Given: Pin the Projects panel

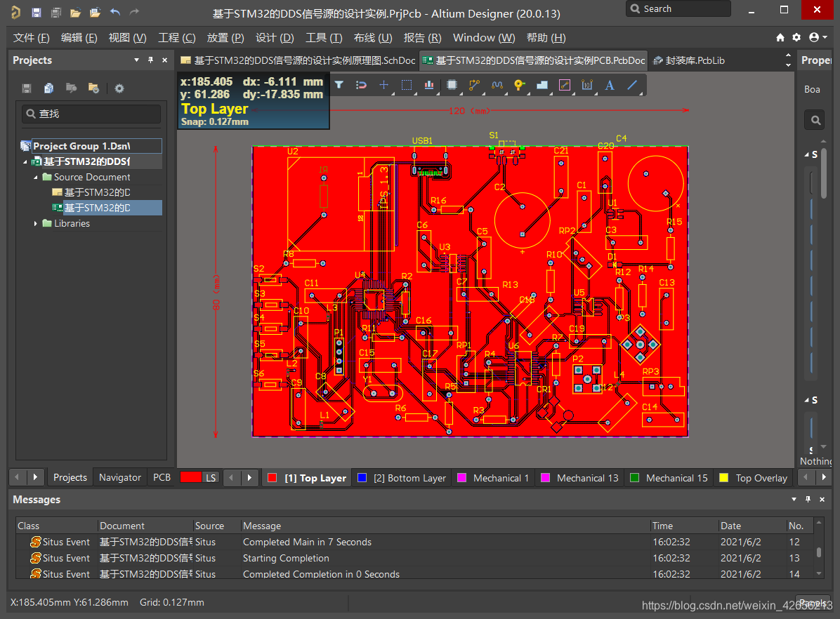Looking at the screenshot, I should coord(150,60).
